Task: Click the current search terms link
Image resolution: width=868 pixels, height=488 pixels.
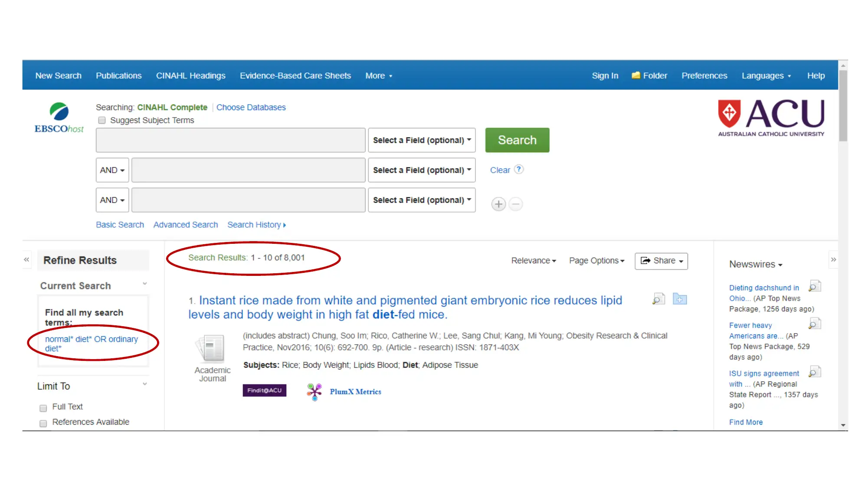Action: click(x=92, y=344)
